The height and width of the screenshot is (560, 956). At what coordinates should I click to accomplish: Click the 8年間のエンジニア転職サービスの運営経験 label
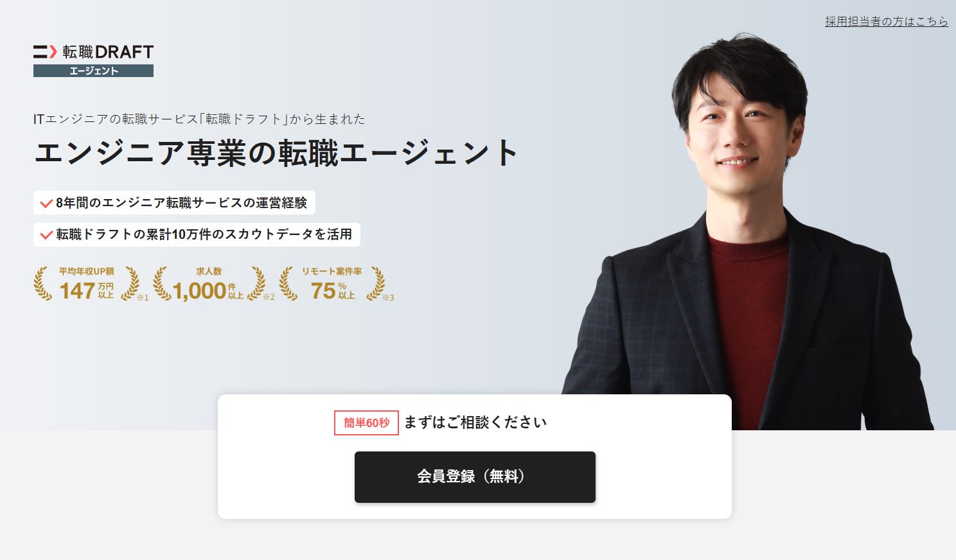181,203
